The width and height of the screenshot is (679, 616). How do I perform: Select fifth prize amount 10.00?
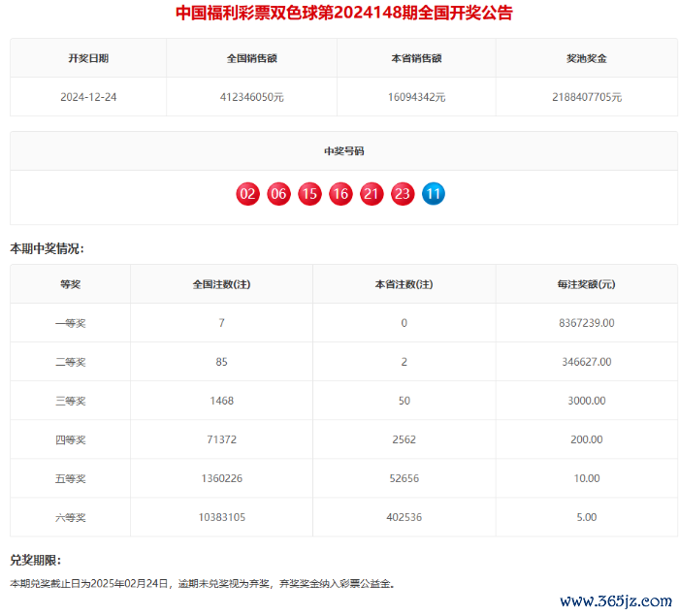pyautogui.click(x=586, y=478)
